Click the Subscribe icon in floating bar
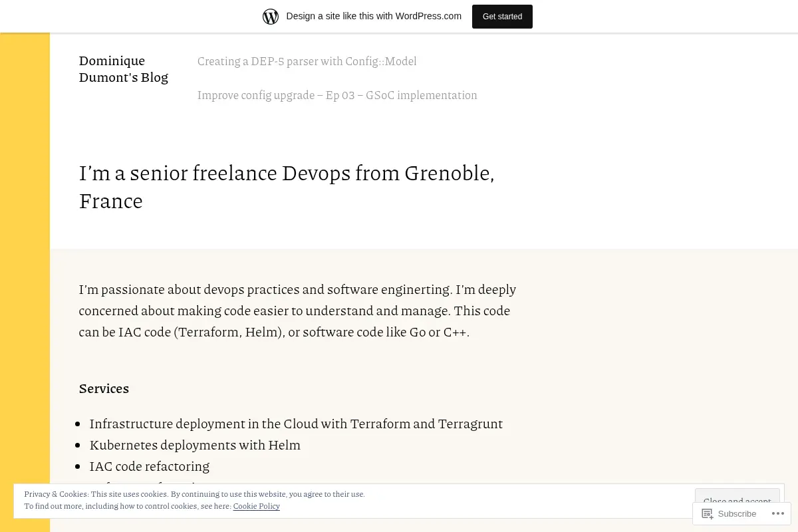The image size is (798, 532). (x=708, y=513)
